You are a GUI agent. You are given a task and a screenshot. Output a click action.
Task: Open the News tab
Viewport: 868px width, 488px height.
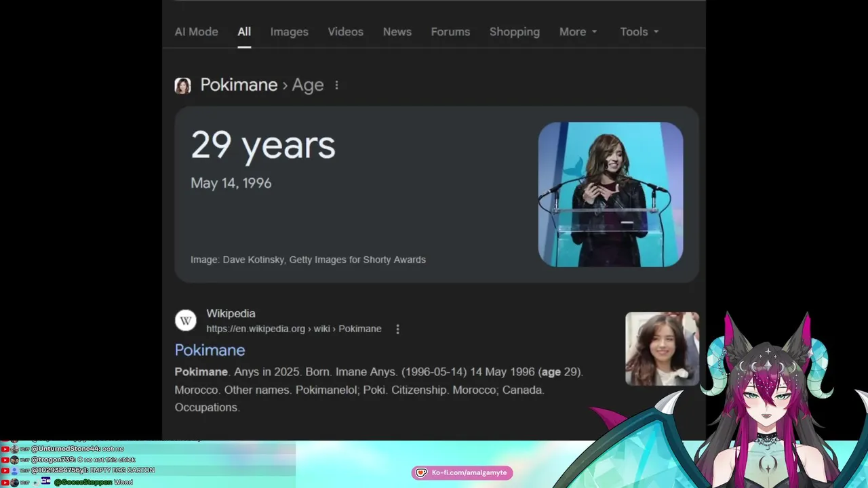(x=397, y=32)
